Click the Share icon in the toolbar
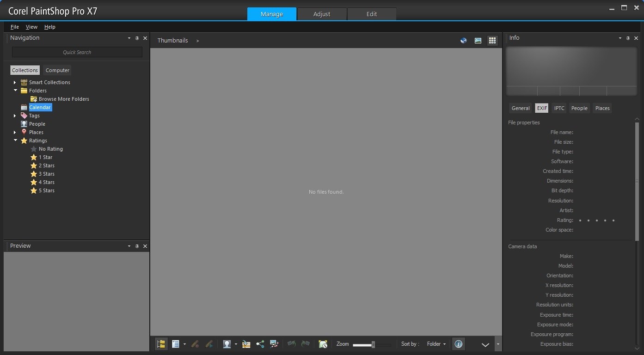This screenshot has height=355, width=644. click(260, 344)
